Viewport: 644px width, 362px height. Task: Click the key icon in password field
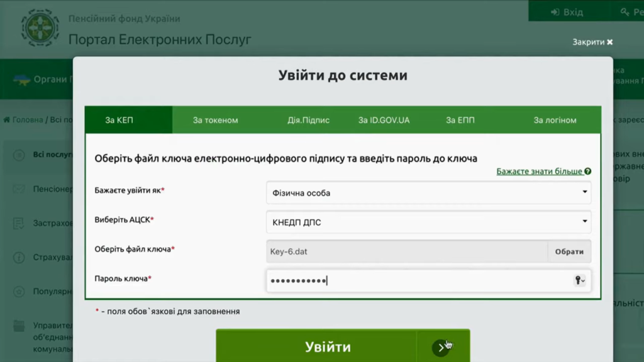(x=579, y=280)
